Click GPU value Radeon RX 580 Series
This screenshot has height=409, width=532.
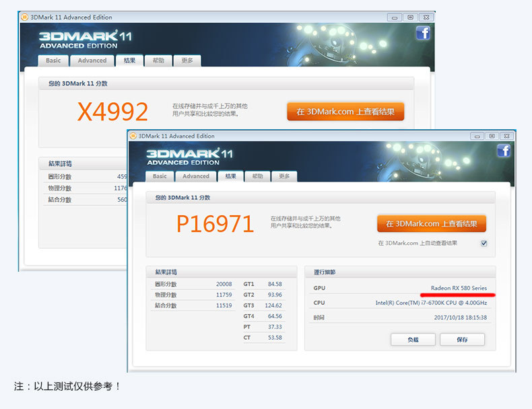tap(459, 288)
